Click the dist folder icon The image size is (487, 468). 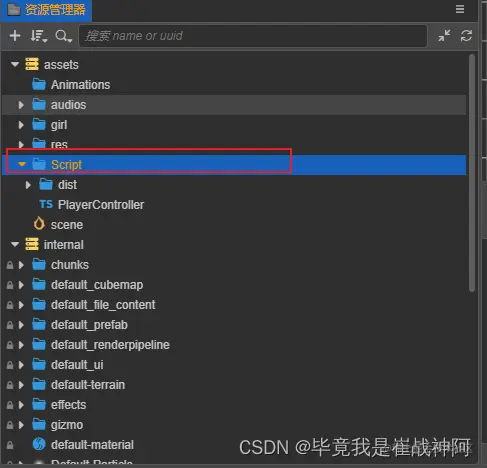[x=46, y=184]
